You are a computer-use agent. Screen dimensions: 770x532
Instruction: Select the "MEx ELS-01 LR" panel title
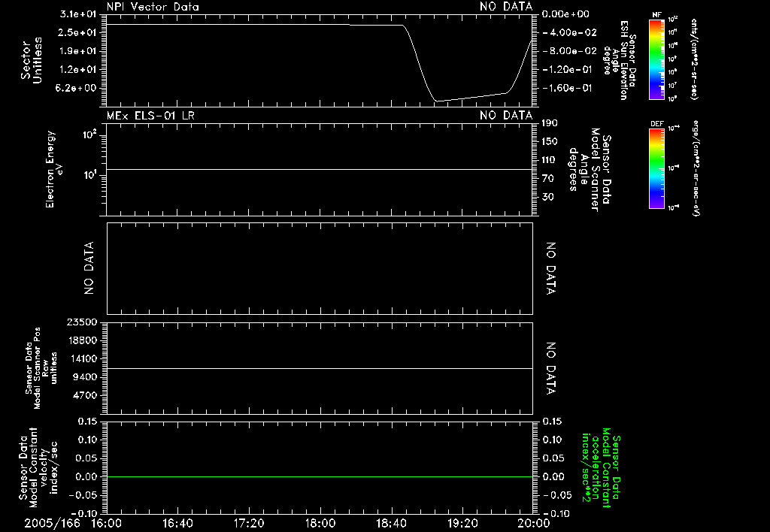(150, 115)
